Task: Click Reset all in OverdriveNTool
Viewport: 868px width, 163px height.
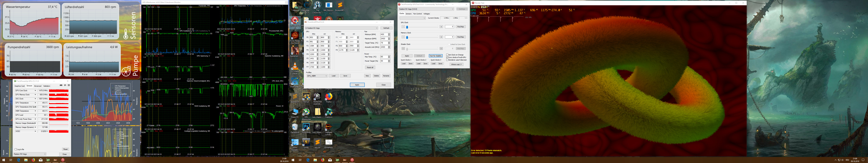Action: click(x=370, y=67)
